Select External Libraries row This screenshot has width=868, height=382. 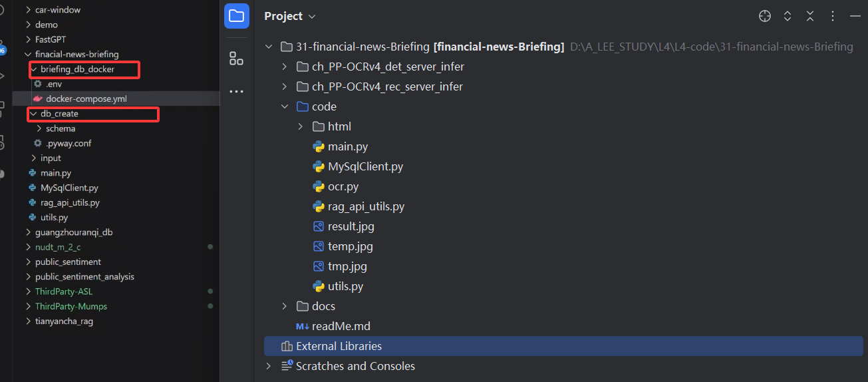(339, 346)
